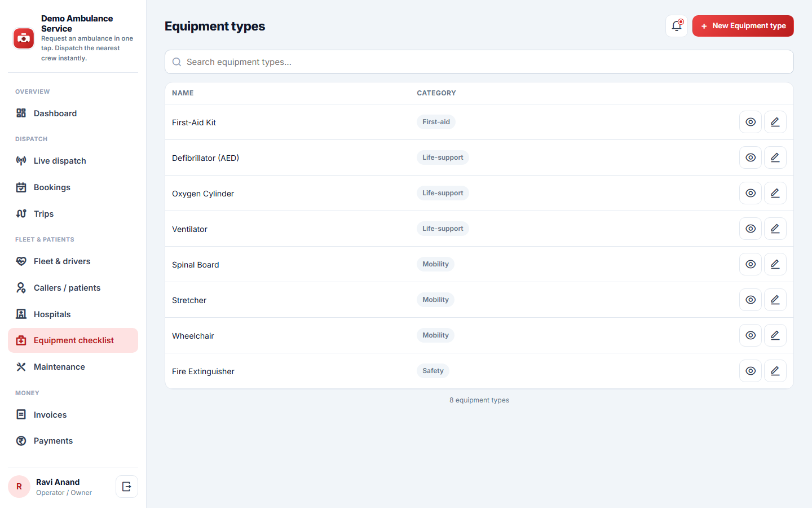Edit the Ventilator entry

pos(775,229)
